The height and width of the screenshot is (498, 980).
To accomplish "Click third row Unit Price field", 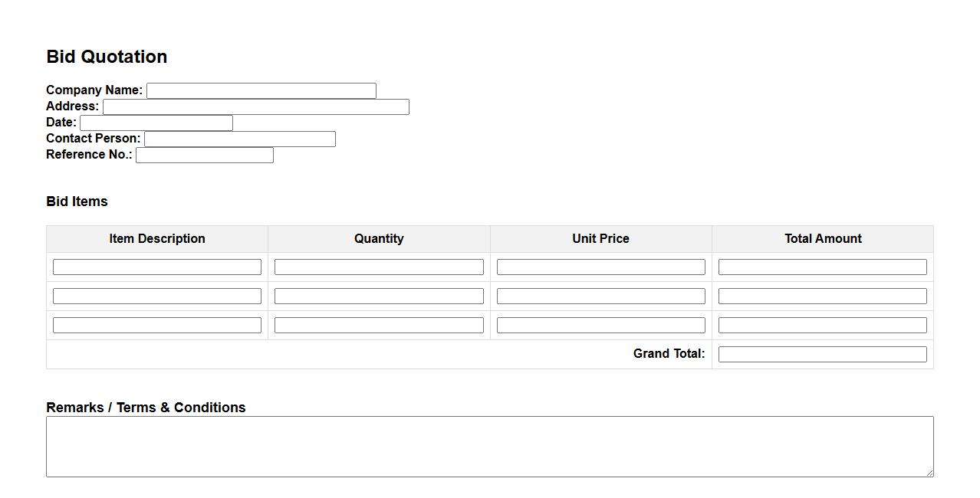I will [600, 325].
